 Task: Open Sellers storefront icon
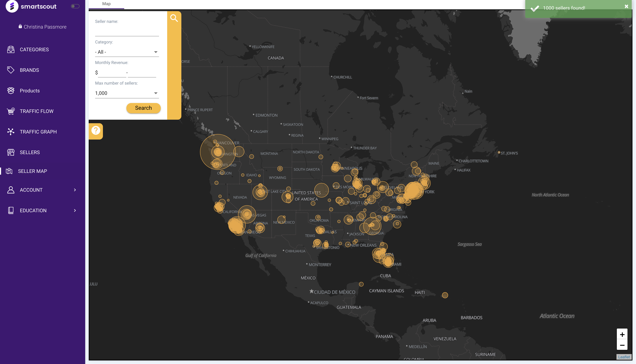click(10, 152)
